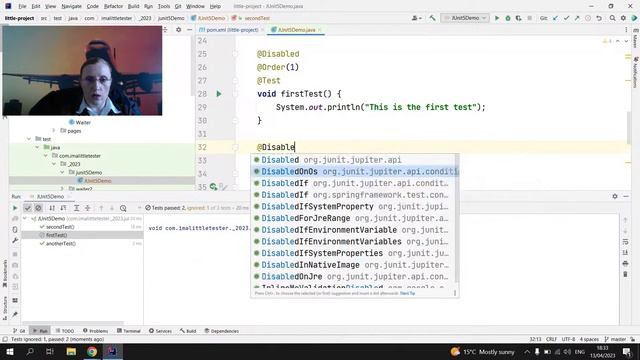Rerun tests in the Run panel
This screenshot has height=360, width=640.
point(15,208)
